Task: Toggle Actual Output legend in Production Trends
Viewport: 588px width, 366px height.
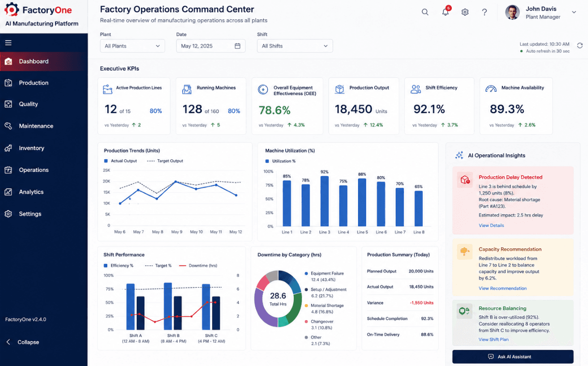Action: pos(120,161)
